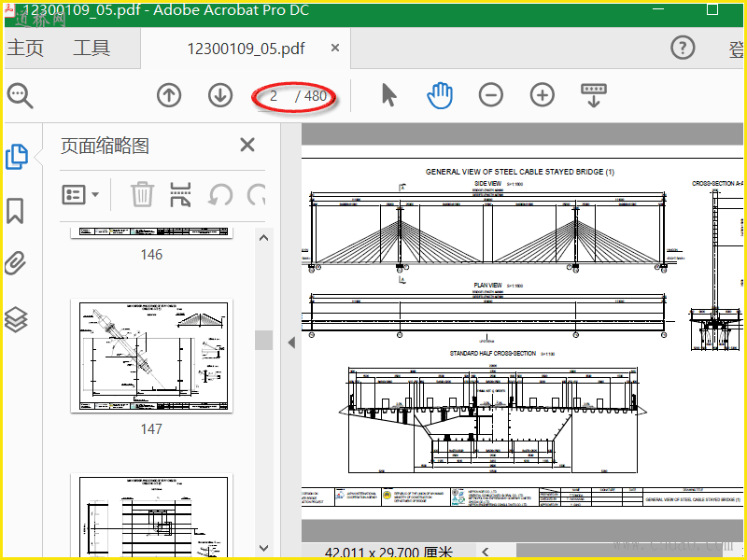Go to previous page arrow
The image size is (747, 560).
pyautogui.click(x=169, y=95)
